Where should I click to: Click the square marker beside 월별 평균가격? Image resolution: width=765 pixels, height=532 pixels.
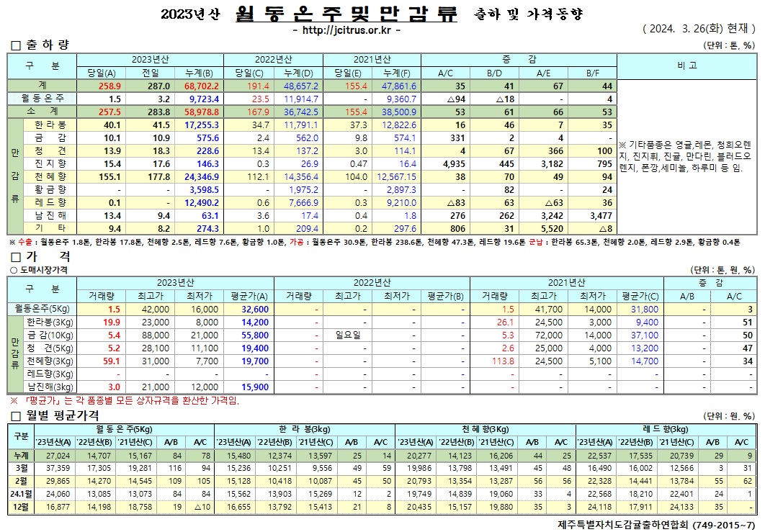pos(14,416)
